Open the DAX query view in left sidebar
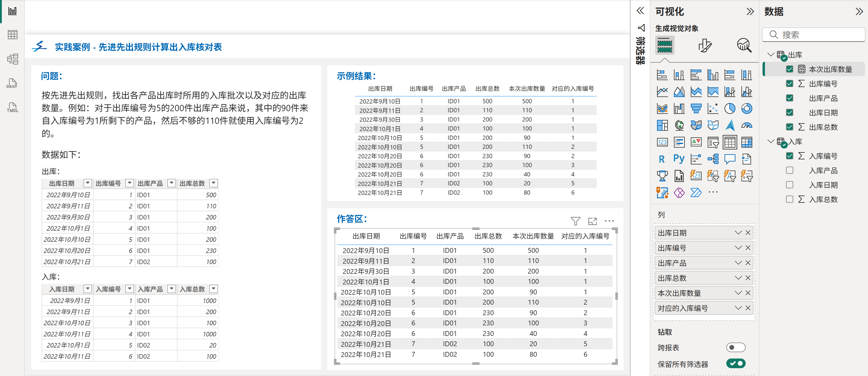Viewport: 868px width, 376px height. click(x=12, y=83)
